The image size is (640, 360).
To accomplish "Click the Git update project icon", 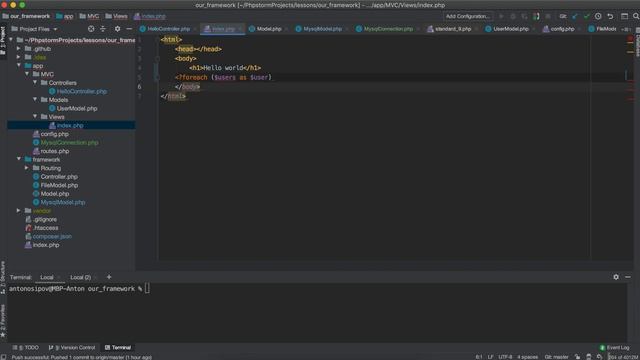I will [x=575, y=16].
